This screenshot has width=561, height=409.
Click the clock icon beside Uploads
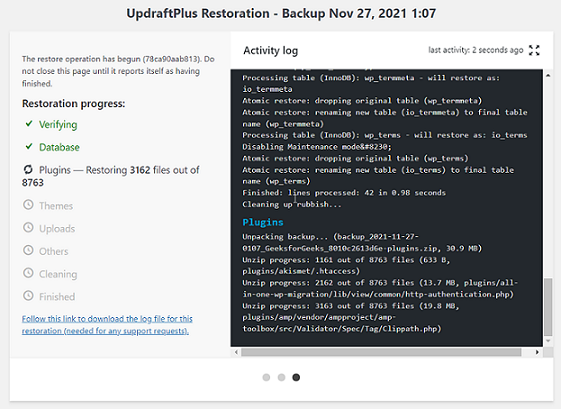28,228
